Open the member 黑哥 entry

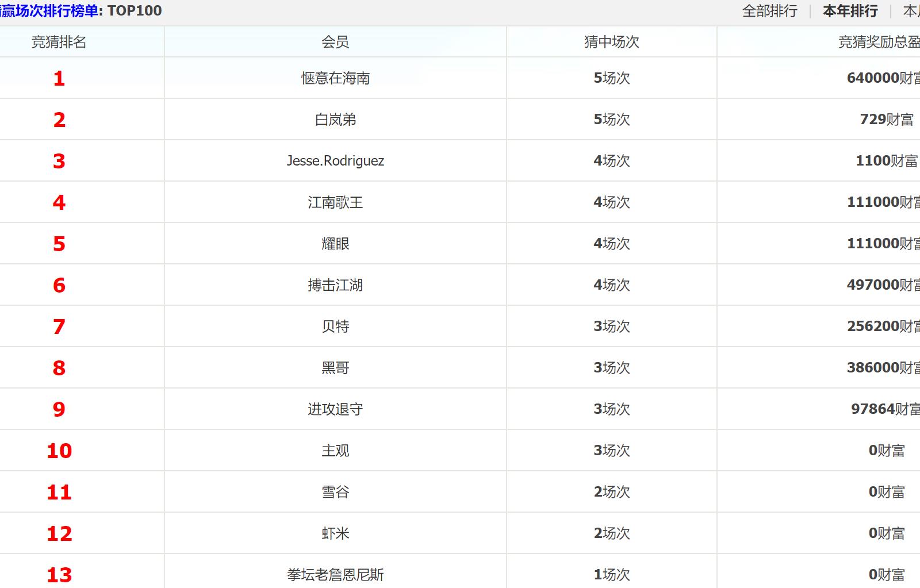point(335,368)
